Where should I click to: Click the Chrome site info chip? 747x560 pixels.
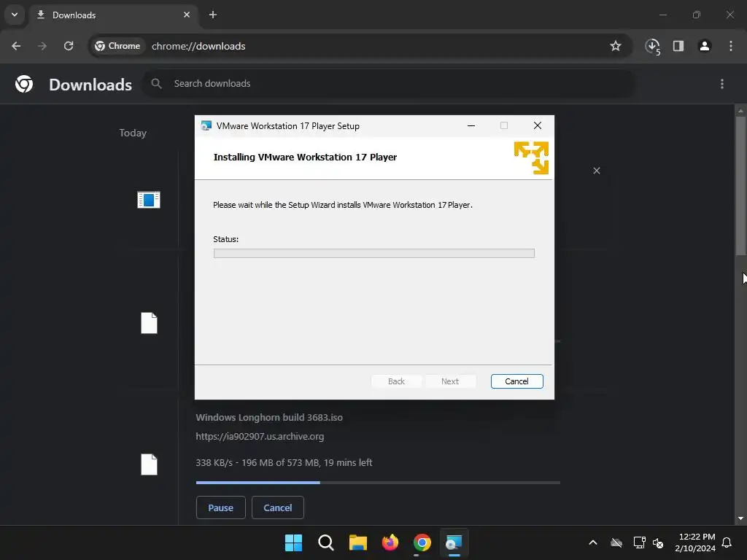click(x=117, y=46)
